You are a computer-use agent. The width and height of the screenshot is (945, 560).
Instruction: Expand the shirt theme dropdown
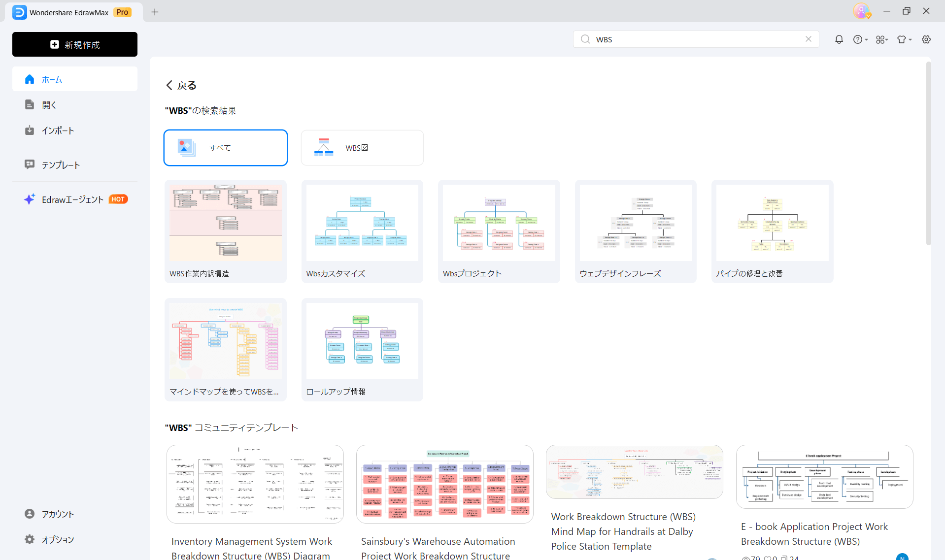(904, 39)
